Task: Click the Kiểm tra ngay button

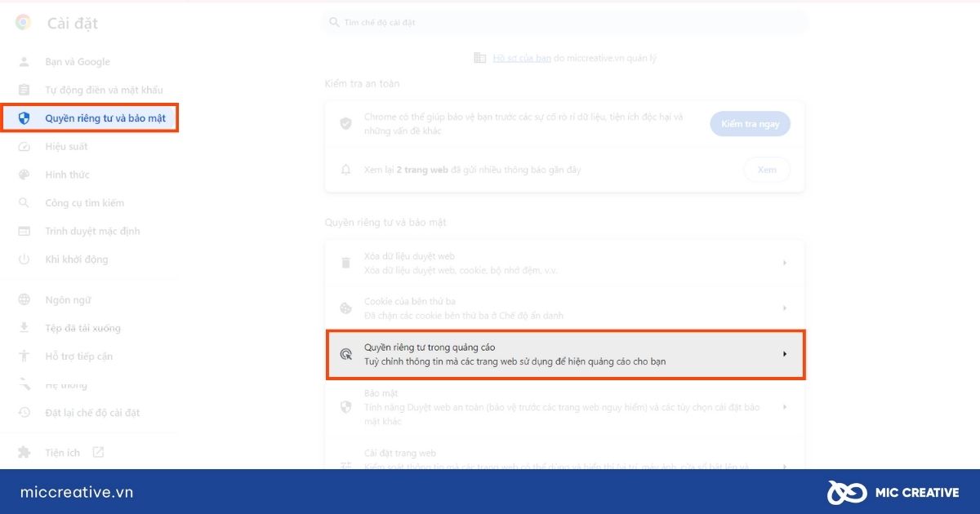Action: click(751, 124)
